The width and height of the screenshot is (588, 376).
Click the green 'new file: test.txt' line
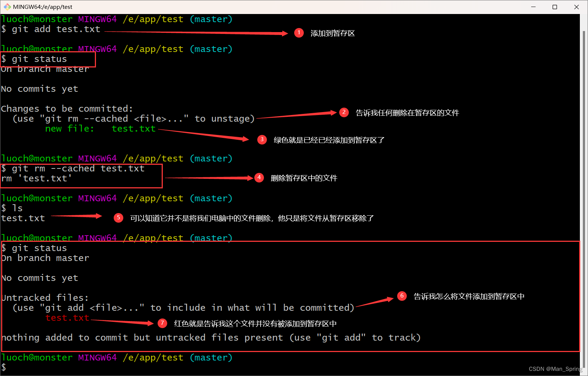(x=100, y=129)
